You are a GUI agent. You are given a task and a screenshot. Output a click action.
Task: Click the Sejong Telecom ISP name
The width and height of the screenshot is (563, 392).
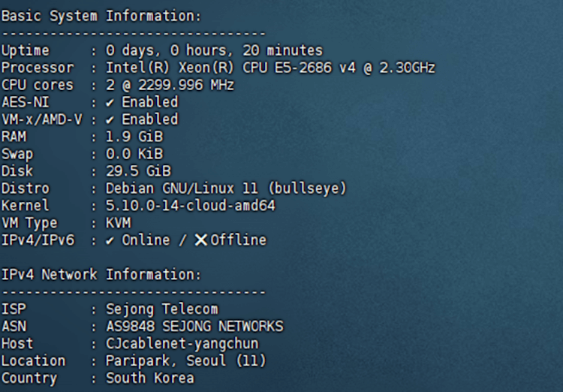click(x=162, y=309)
